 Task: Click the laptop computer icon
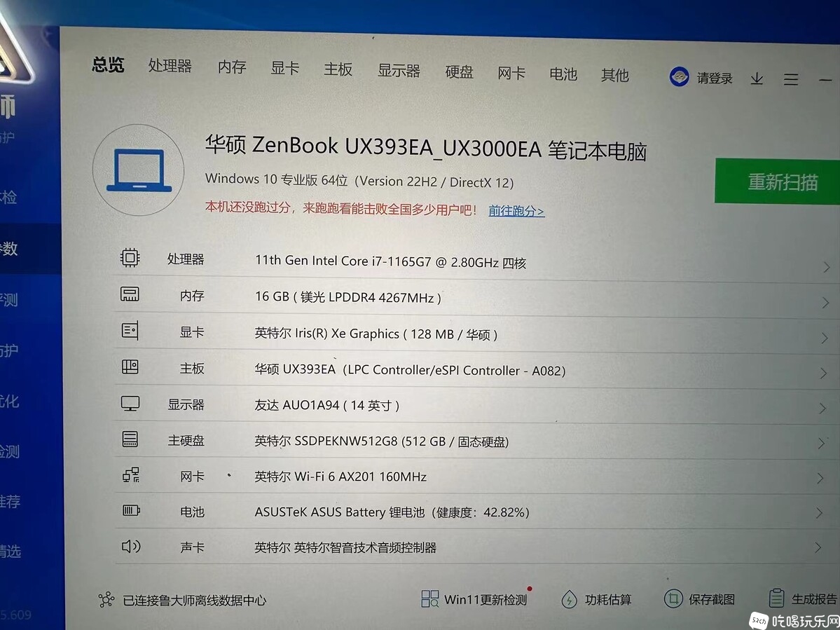138,170
